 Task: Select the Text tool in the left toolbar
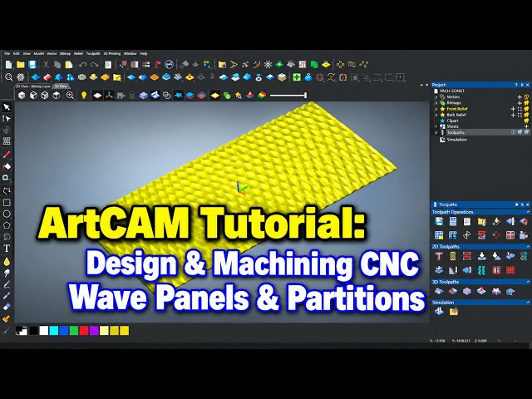tap(7, 249)
